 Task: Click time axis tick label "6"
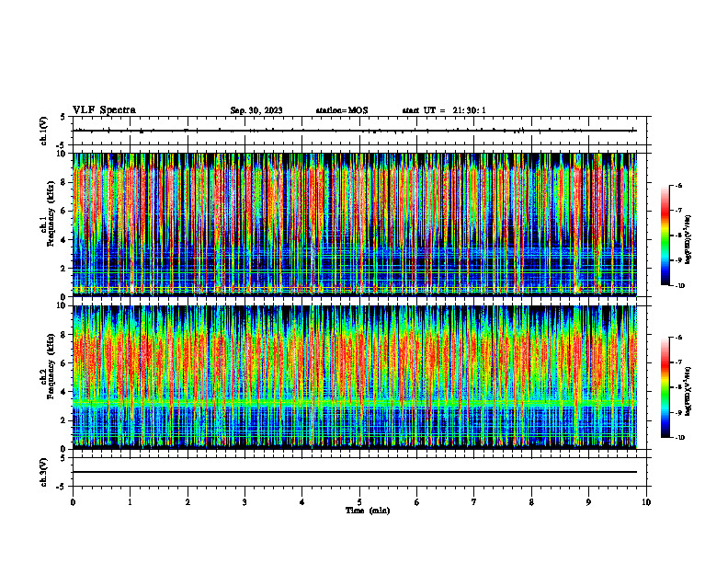pyautogui.click(x=417, y=502)
